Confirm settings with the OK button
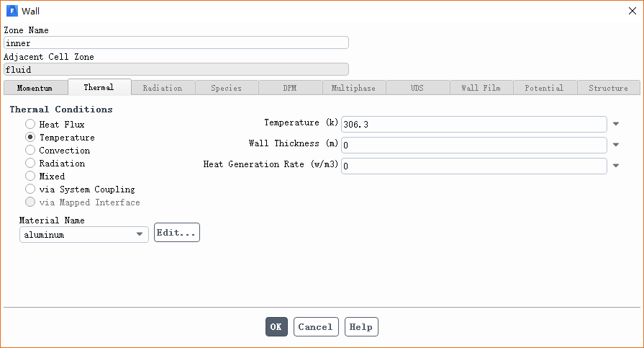This screenshot has width=644, height=348. (x=276, y=327)
